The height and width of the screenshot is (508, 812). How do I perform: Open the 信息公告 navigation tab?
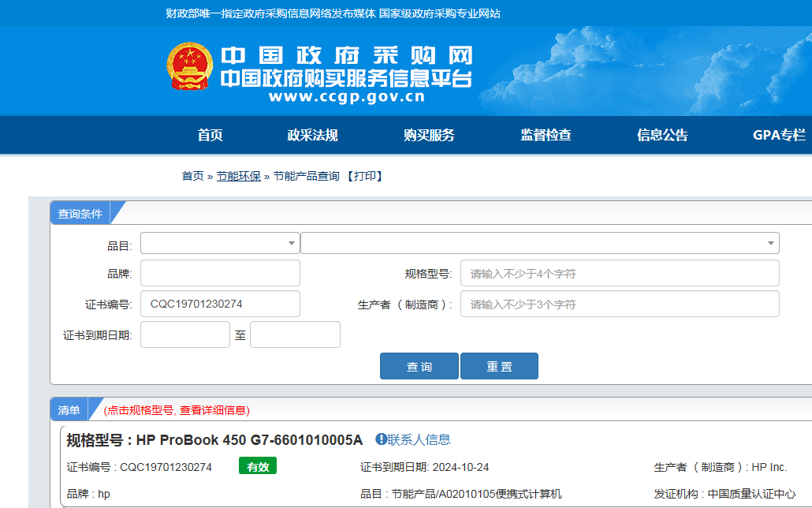662,135
